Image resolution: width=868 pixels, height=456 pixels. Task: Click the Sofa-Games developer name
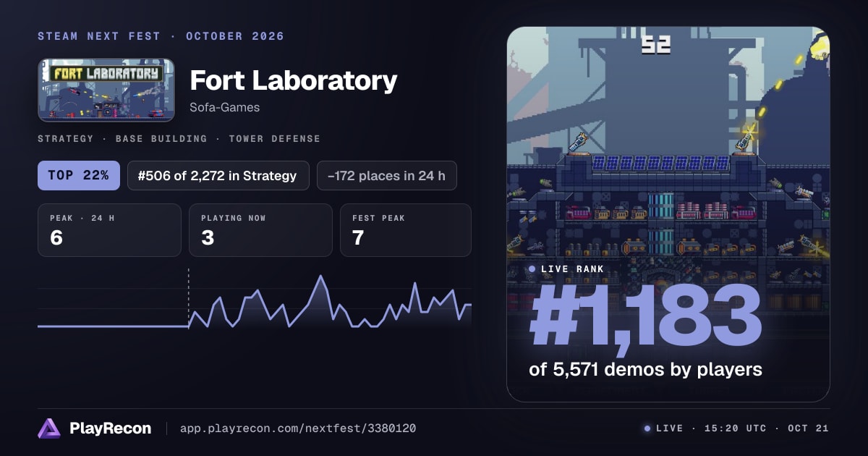click(224, 108)
